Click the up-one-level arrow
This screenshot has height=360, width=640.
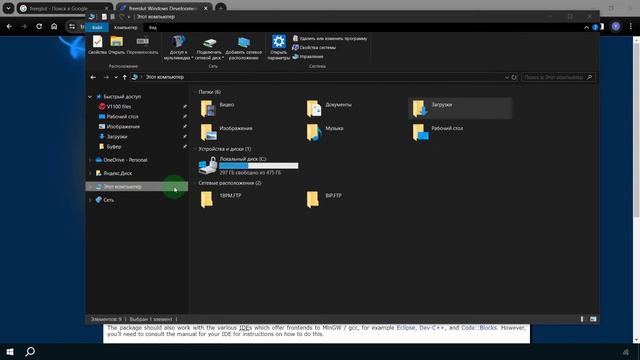(124, 77)
